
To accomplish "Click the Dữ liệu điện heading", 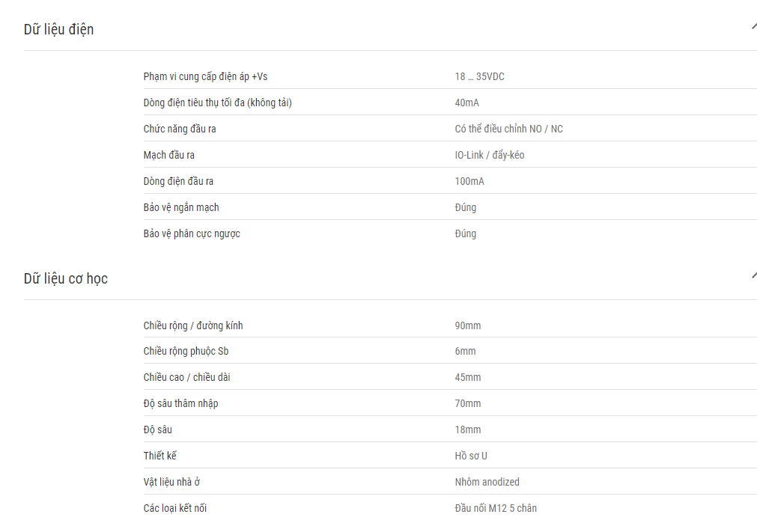I will pos(59,29).
